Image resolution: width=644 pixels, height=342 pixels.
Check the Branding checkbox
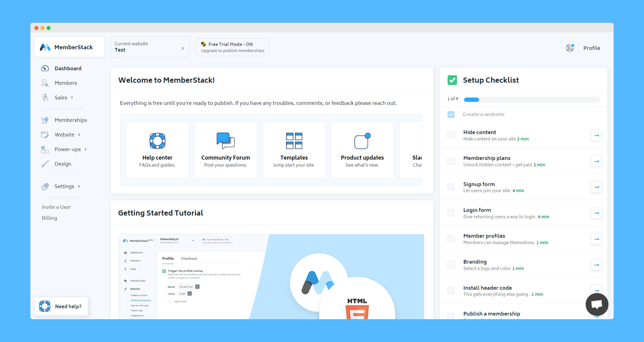tap(451, 265)
